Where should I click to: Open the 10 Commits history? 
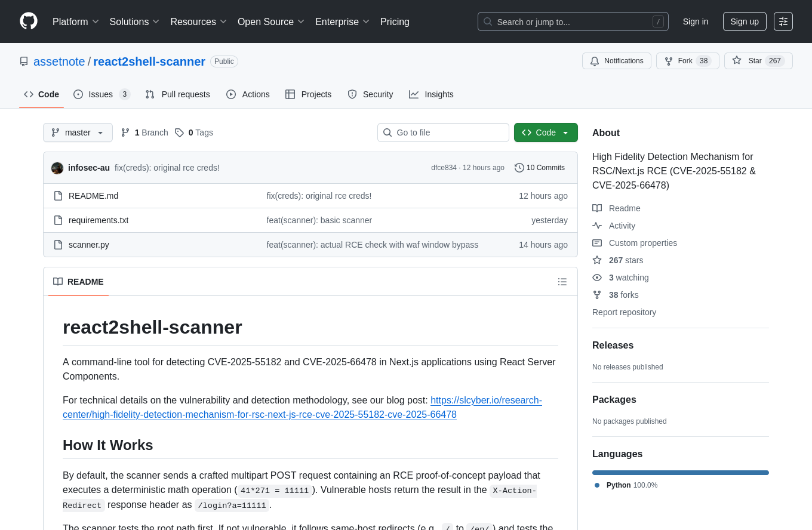click(540, 168)
